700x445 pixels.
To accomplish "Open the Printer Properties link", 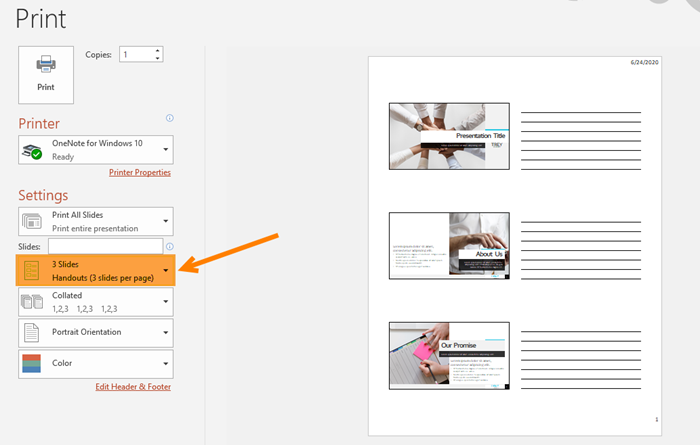I will (140, 172).
